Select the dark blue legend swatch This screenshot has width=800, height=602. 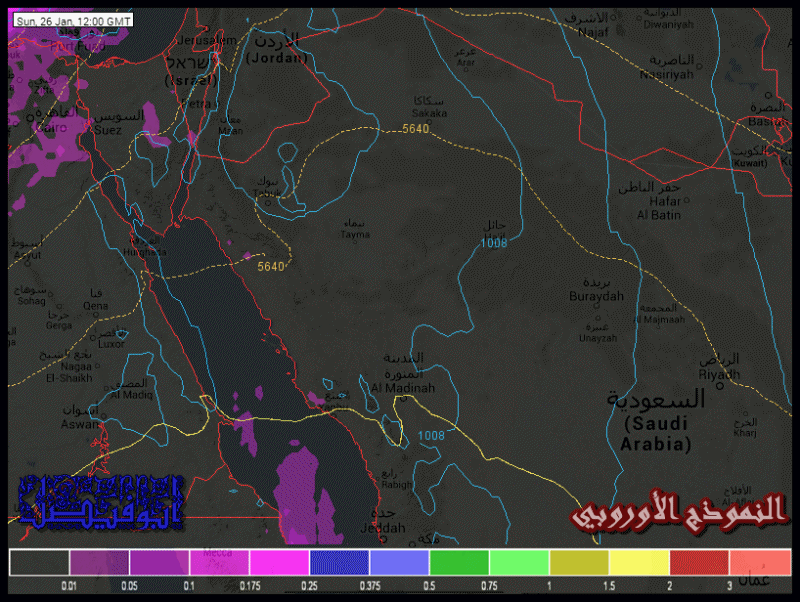click(339, 562)
